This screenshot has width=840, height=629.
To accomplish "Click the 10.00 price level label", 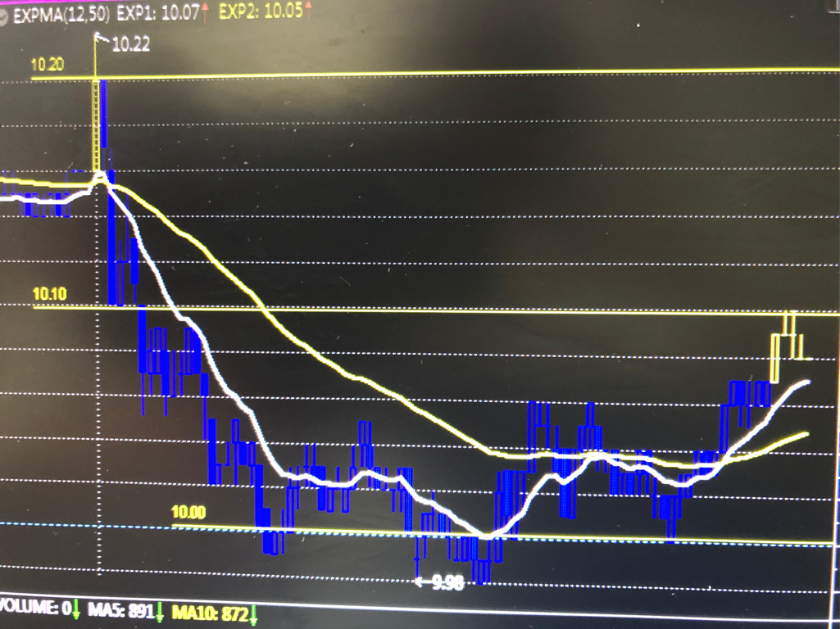I will tap(188, 513).
